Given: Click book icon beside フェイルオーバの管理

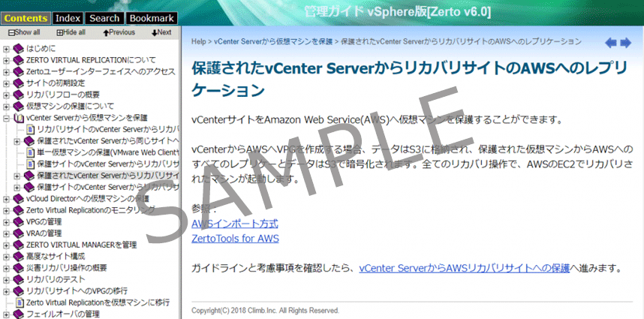Looking at the screenshot, I should [19, 314].
